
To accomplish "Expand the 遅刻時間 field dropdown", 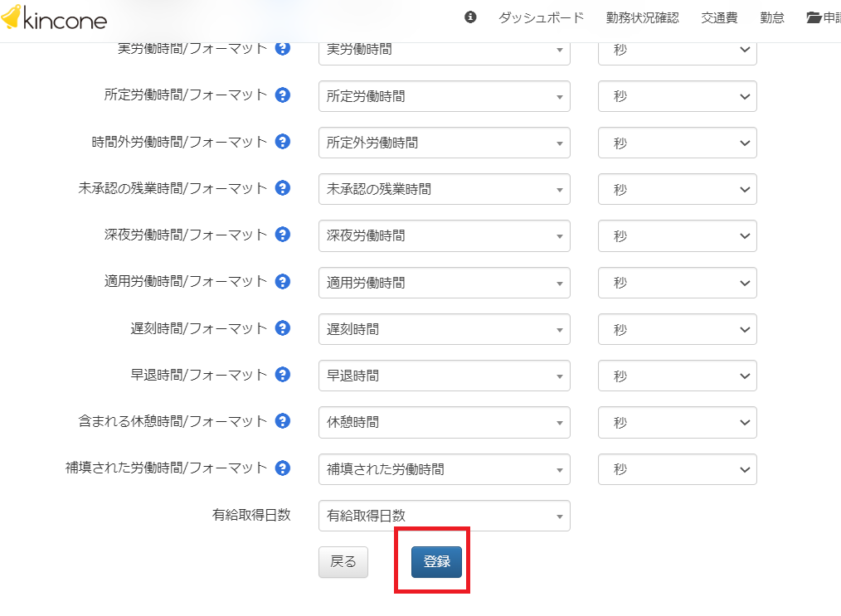I will (x=444, y=329).
